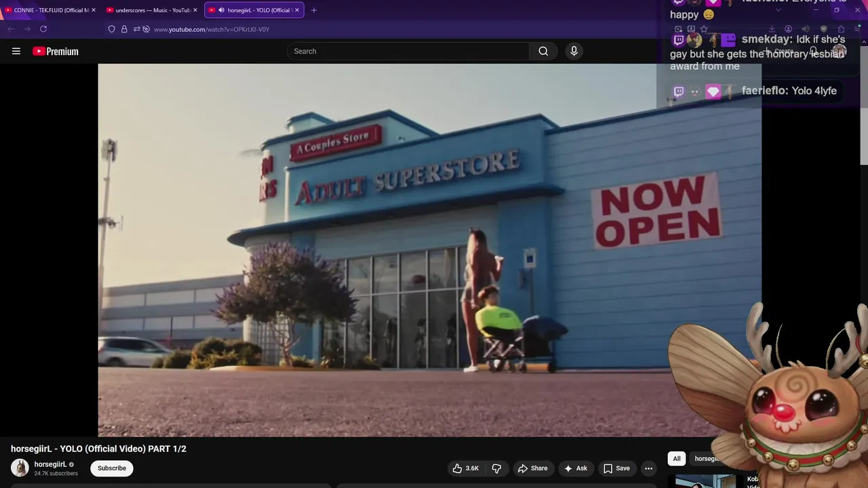View site security padlock info
Viewport: 868px width, 488px height.
tap(124, 29)
